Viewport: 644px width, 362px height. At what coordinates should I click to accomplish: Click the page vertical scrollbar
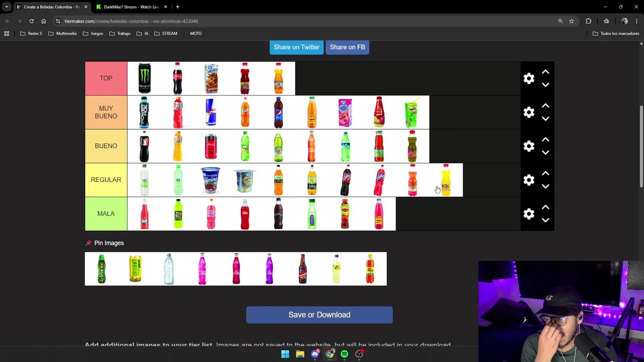click(641, 146)
